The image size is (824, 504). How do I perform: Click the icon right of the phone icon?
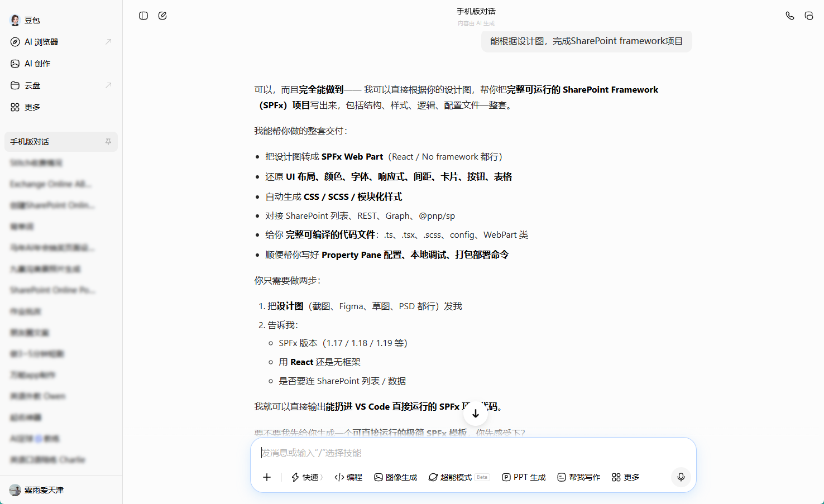(x=809, y=16)
